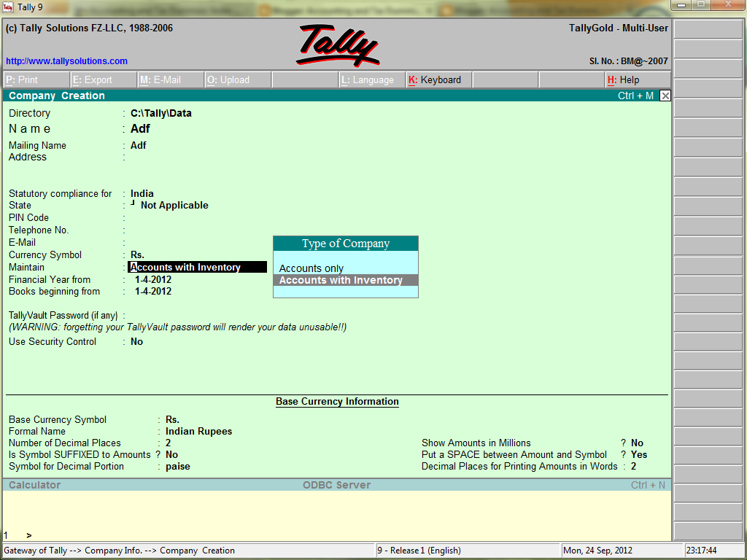The height and width of the screenshot is (560, 747).
Task: Click the Formal Name value Indian Rupees
Action: (x=198, y=432)
